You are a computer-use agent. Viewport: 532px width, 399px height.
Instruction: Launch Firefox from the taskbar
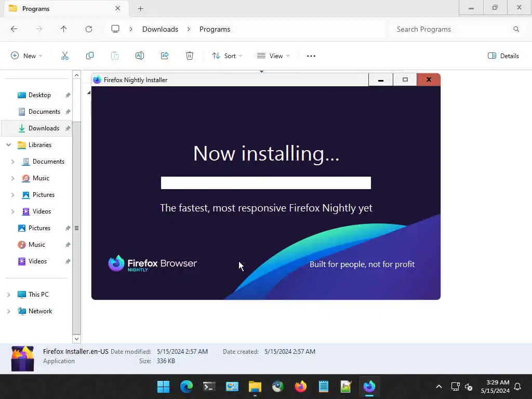[x=301, y=387]
